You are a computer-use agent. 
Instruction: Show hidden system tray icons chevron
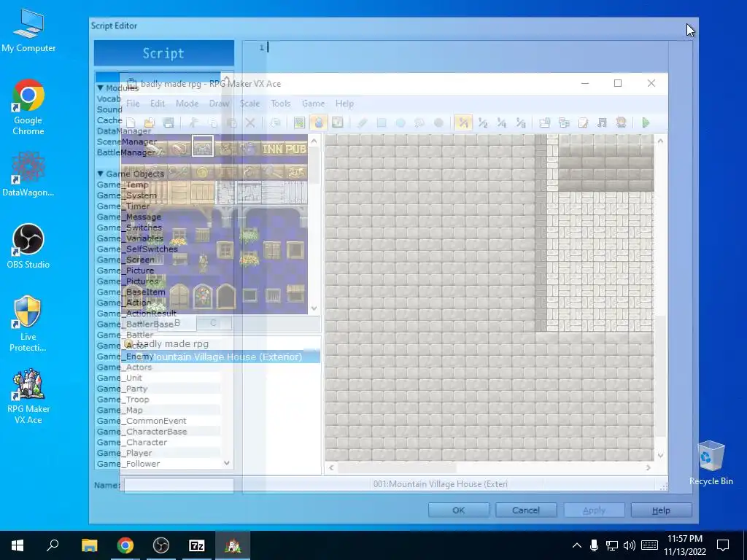[x=576, y=545]
